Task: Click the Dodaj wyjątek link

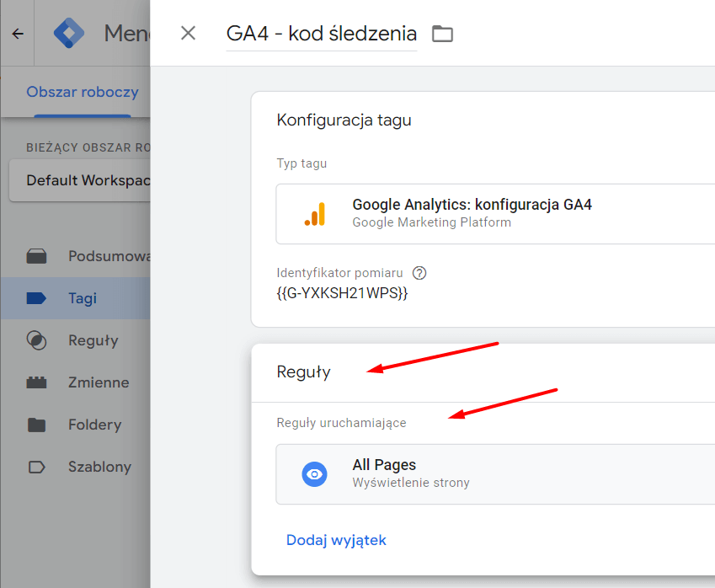Action: pos(336,540)
